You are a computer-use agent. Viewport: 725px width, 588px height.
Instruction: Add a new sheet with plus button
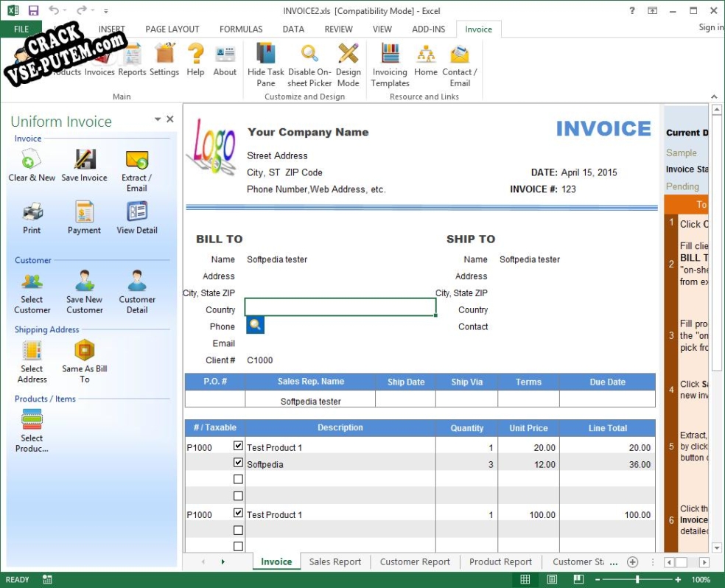tap(632, 562)
